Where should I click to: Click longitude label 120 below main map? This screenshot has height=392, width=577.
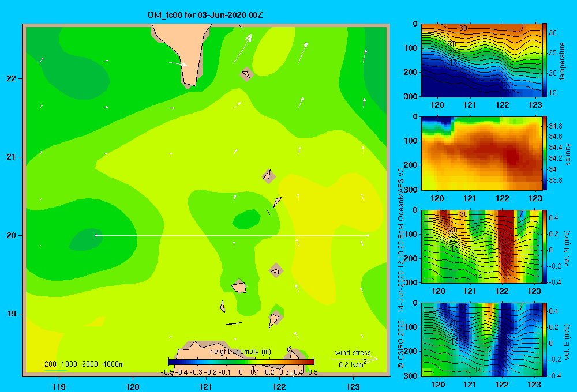pos(133,386)
